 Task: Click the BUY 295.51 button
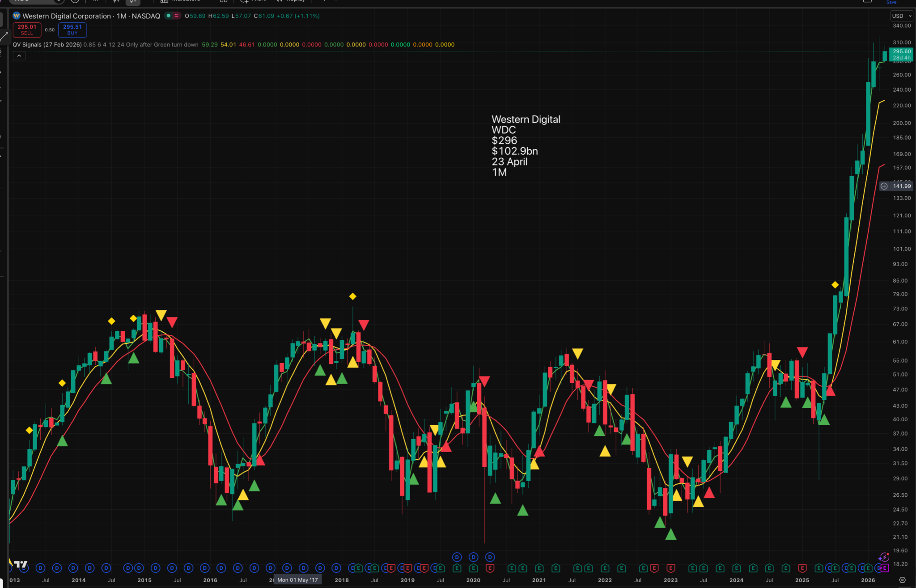[72, 30]
